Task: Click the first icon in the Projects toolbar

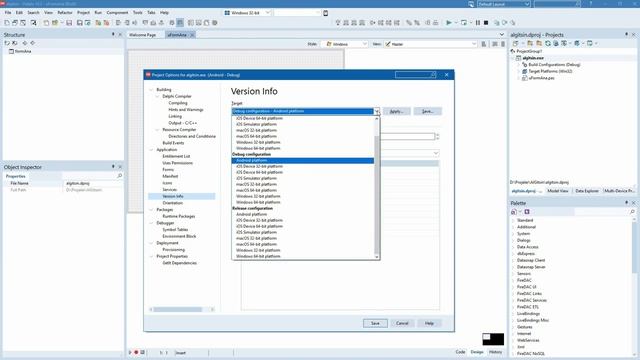Action: click(516, 43)
